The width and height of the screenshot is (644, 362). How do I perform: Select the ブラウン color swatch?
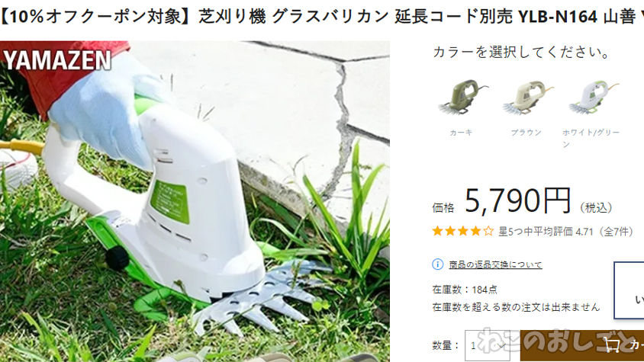click(x=527, y=98)
